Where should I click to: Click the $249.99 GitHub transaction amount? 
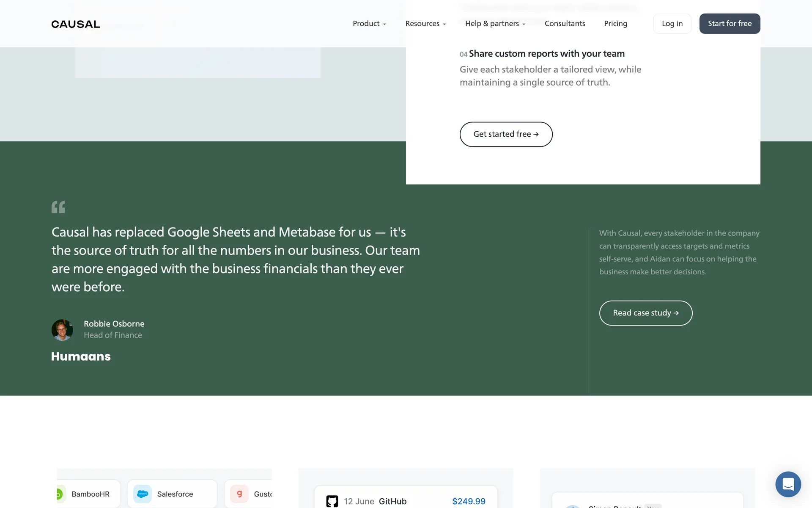(x=469, y=501)
